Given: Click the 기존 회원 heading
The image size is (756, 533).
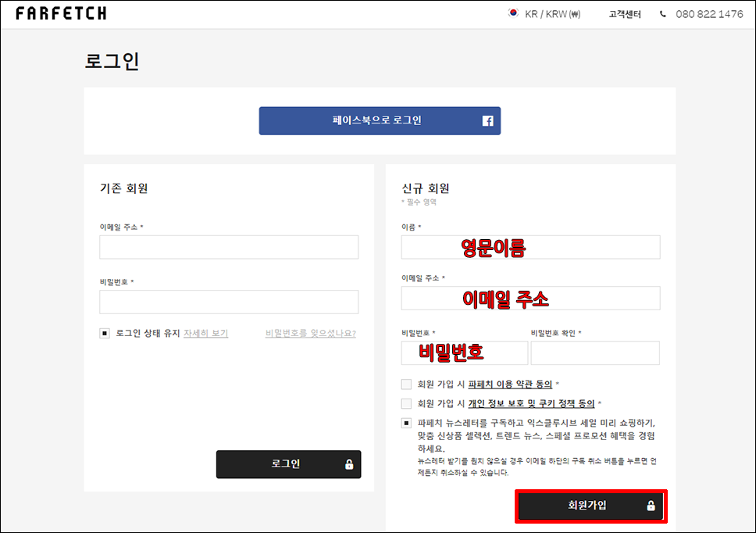Looking at the screenshot, I should 124,188.
